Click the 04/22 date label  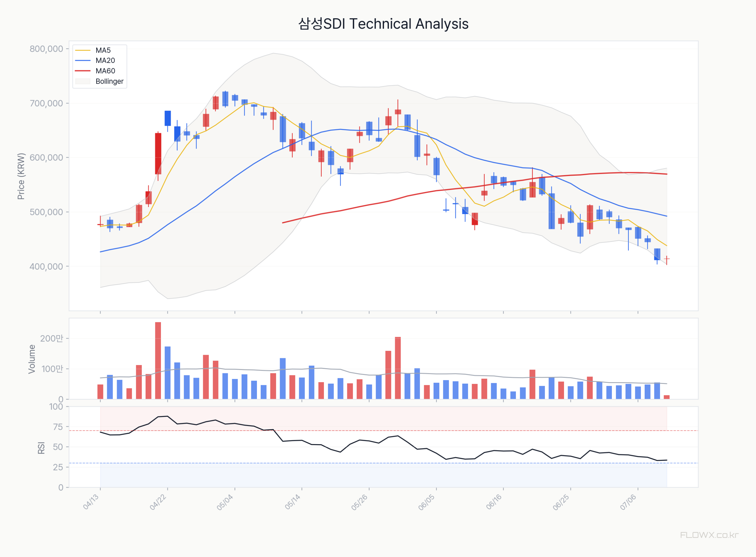(158, 502)
